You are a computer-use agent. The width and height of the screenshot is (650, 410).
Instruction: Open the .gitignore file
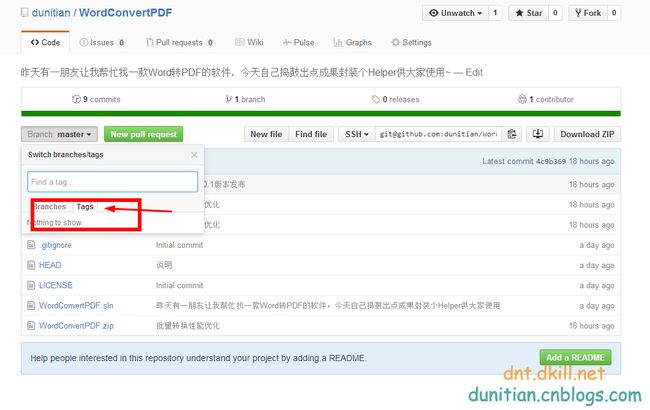click(x=55, y=245)
